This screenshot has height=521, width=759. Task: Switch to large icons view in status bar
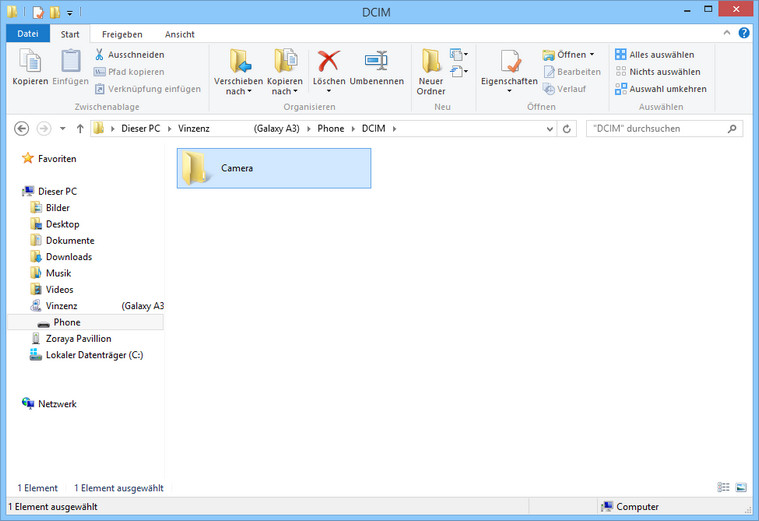pyautogui.click(x=741, y=487)
